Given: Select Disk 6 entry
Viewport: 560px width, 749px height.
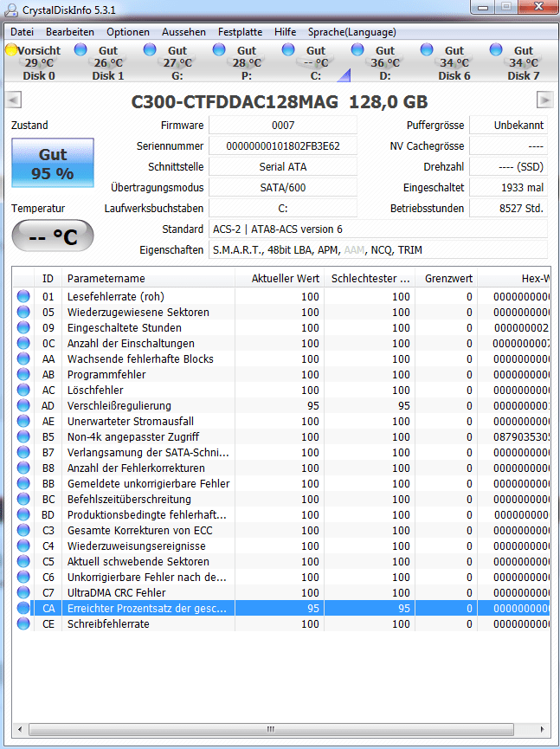Looking at the screenshot, I should coord(454,62).
